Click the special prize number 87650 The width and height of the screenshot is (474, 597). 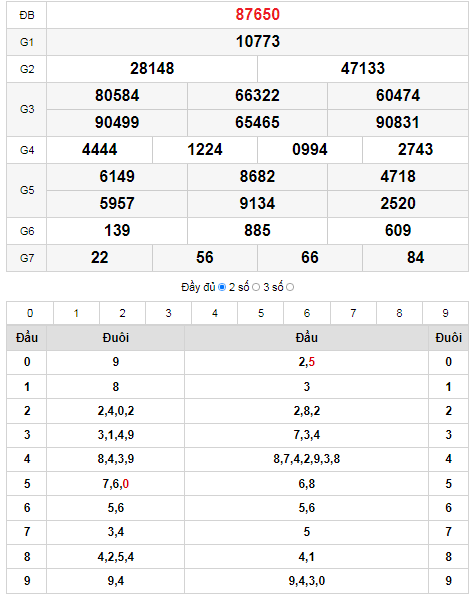pos(258,14)
